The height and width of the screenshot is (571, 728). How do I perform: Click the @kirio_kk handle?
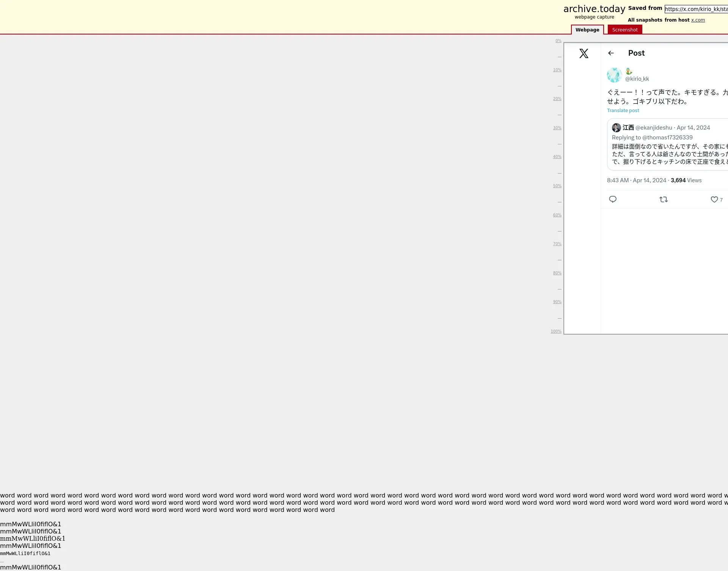point(637,79)
